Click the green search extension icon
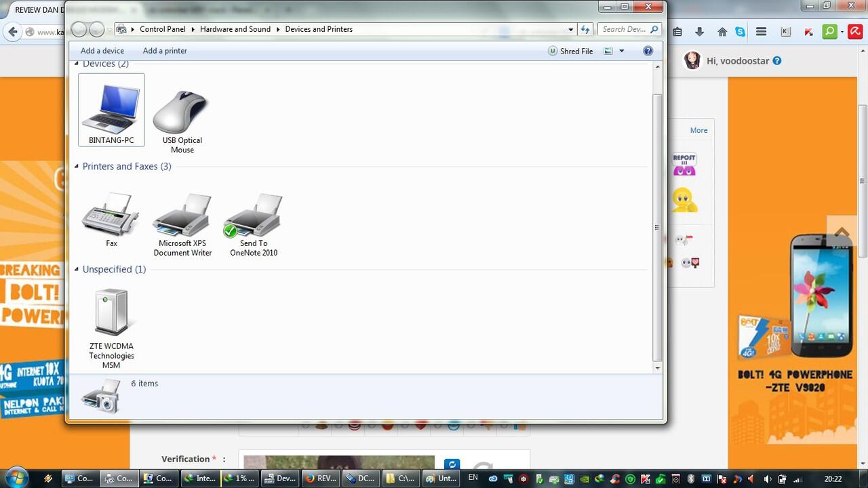Image resolution: width=868 pixels, height=488 pixels. 829,32
